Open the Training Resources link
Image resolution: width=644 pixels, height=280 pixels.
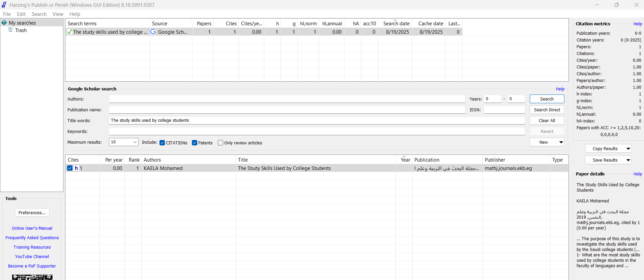click(32, 247)
